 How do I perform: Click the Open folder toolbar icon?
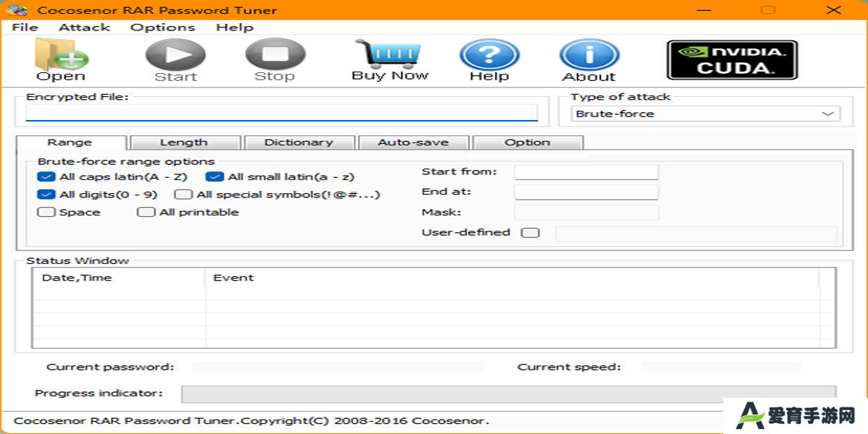pos(61,59)
